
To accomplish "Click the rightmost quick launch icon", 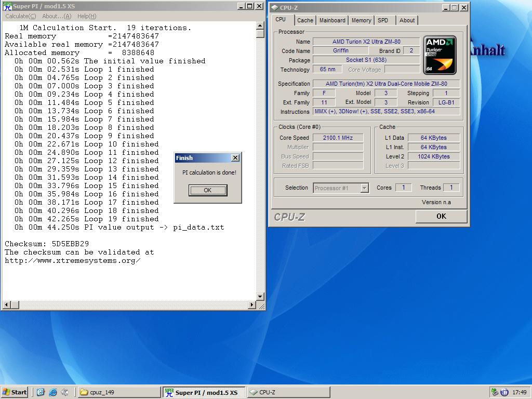I will coord(65,392).
